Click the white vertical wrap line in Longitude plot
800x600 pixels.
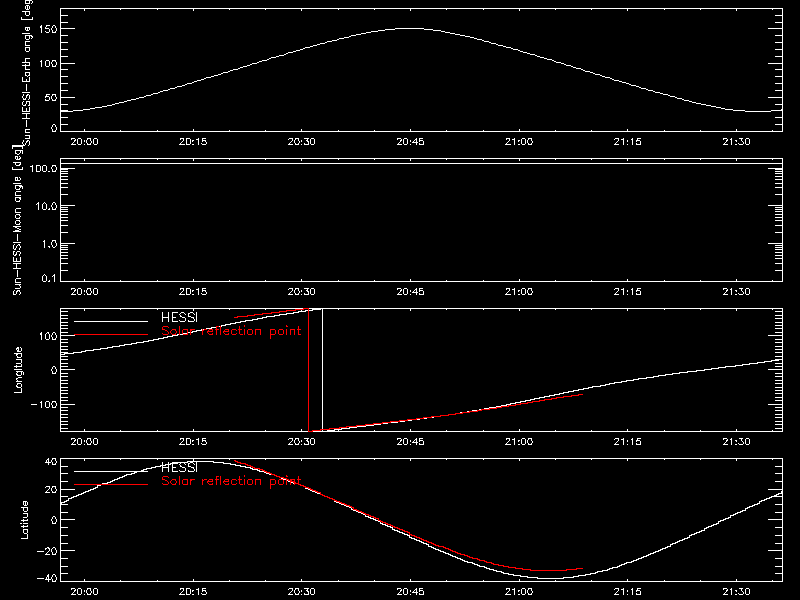tap(322, 370)
